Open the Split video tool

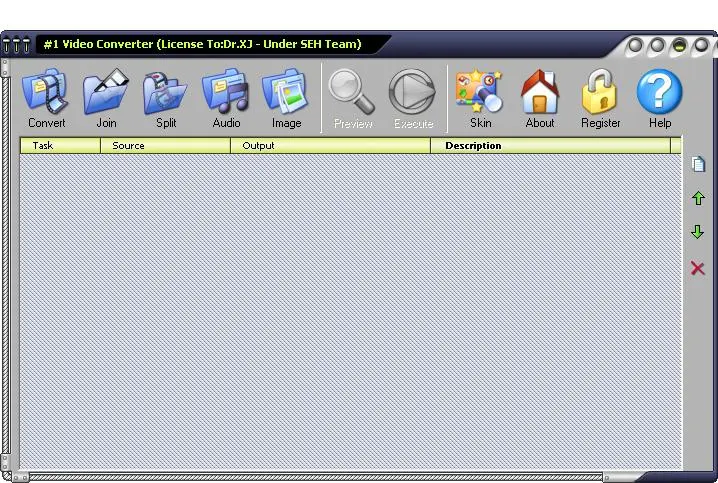165,98
